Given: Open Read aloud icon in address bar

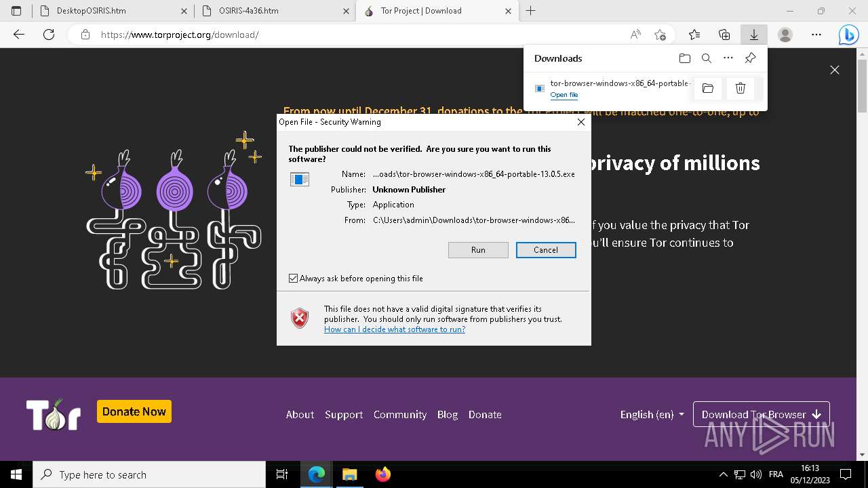Looking at the screenshot, I should coord(635,35).
